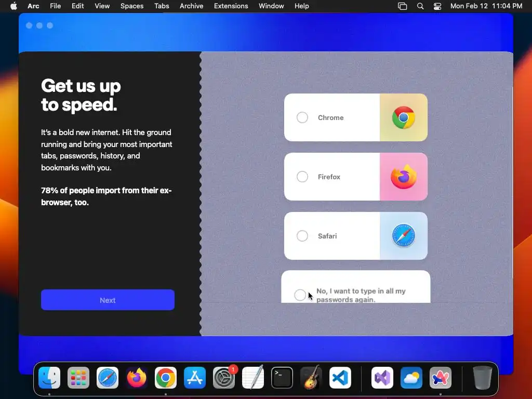532x399 pixels.
Task: Open the Edit menu
Action: click(78, 6)
